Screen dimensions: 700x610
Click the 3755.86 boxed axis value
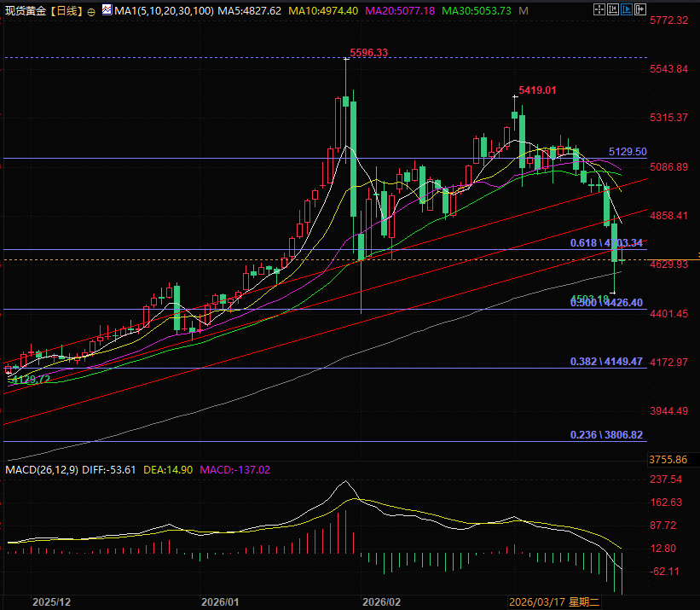coord(668,460)
